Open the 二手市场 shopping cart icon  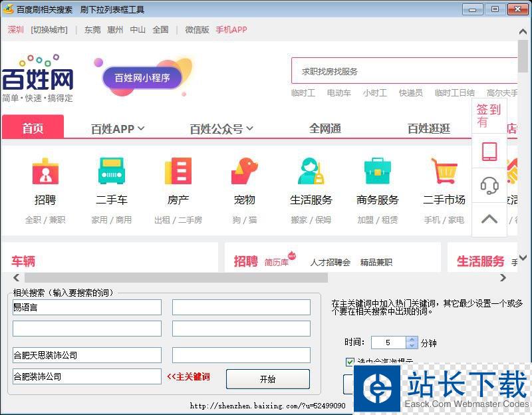click(x=444, y=171)
